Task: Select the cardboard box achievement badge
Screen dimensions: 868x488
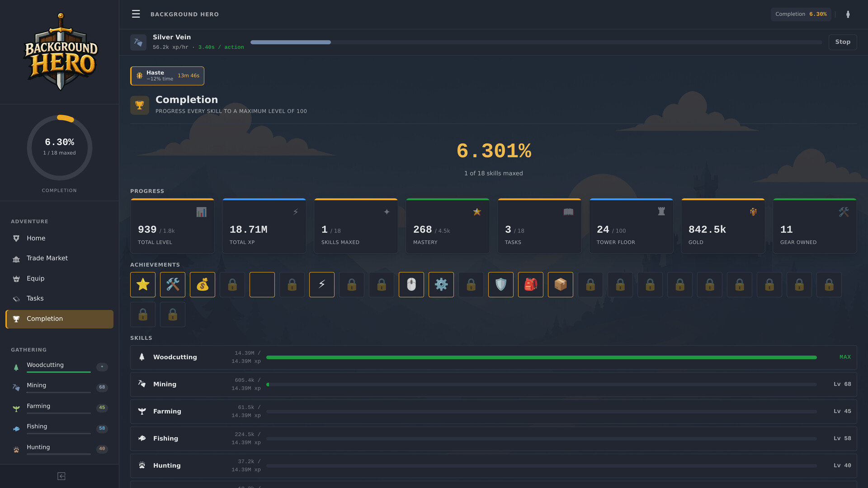Action: (561, 285)
